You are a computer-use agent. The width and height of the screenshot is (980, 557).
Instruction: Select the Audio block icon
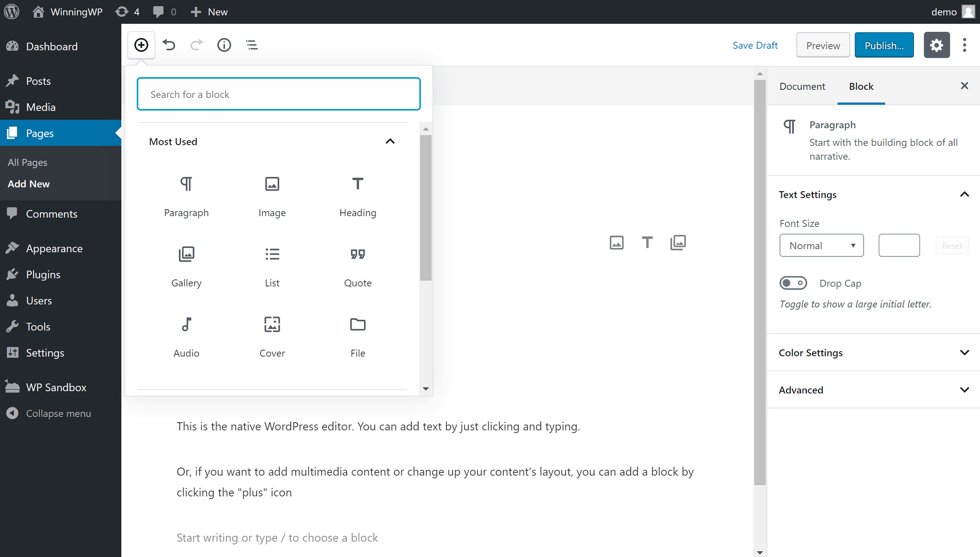[186, 324]
